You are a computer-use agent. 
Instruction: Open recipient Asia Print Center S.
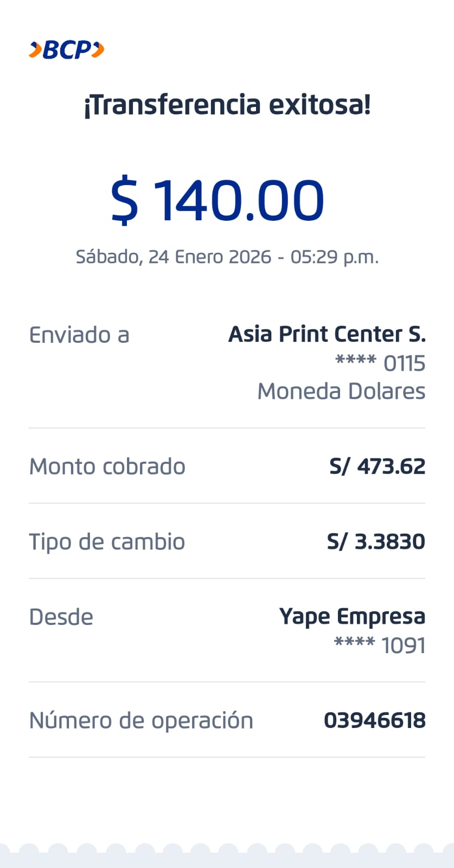(x=327, y=334)
